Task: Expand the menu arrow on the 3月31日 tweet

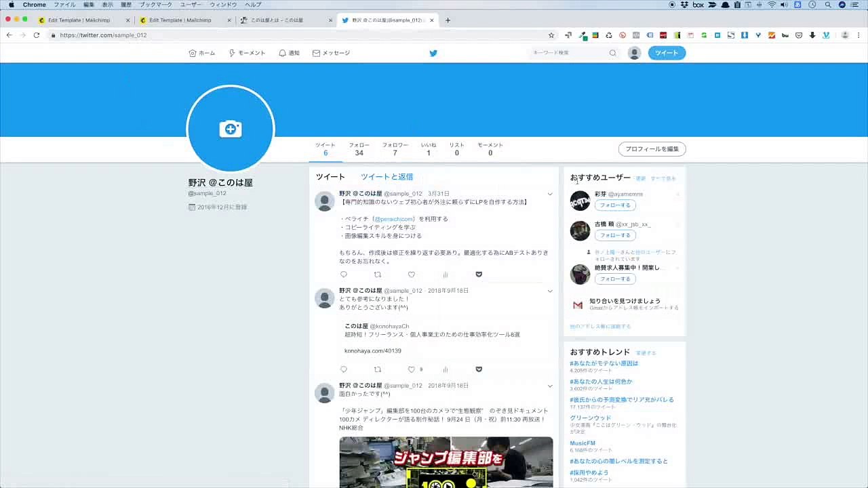Action: (x=550, y=195)
